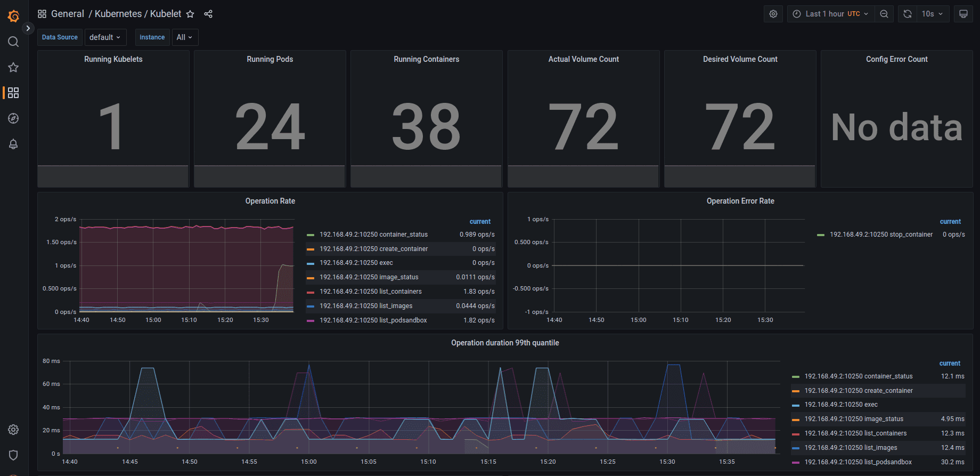Toggle create_container series in duration legend
The height and width of the screenshot is (476, 980).
(x=859, y=391)
